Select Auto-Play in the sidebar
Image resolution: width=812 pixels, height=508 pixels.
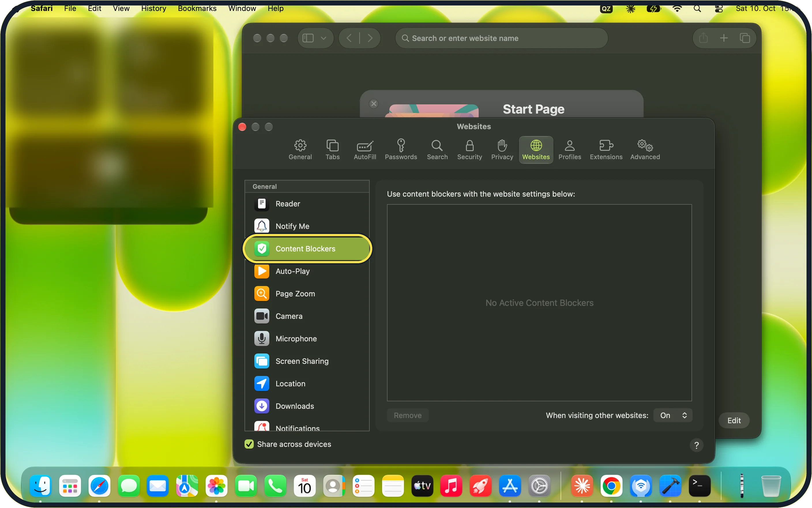pyautogui.click(x=307, y=271)
